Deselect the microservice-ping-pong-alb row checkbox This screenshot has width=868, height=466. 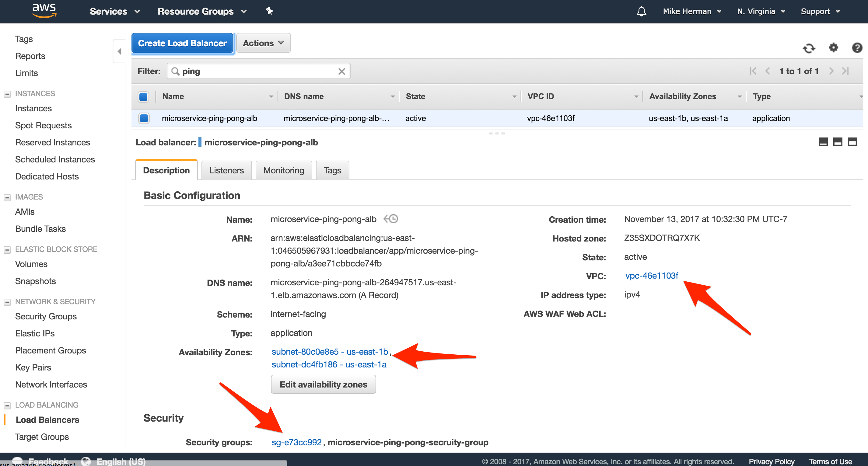point(143,118)
